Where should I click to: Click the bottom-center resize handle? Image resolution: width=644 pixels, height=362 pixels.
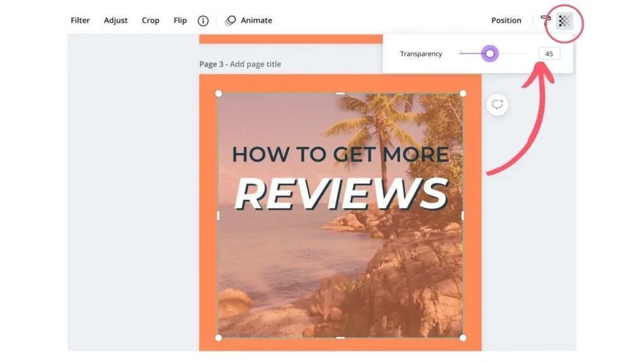[x=340, y=337]
